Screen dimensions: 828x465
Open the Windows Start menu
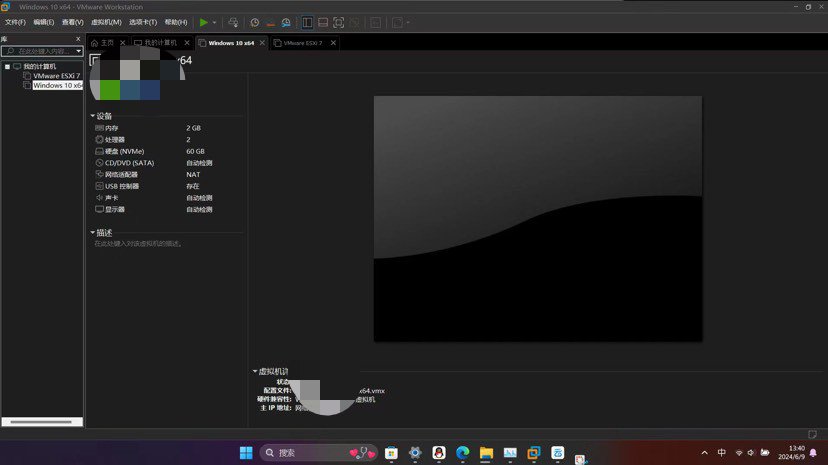click(x=246, y=453)
